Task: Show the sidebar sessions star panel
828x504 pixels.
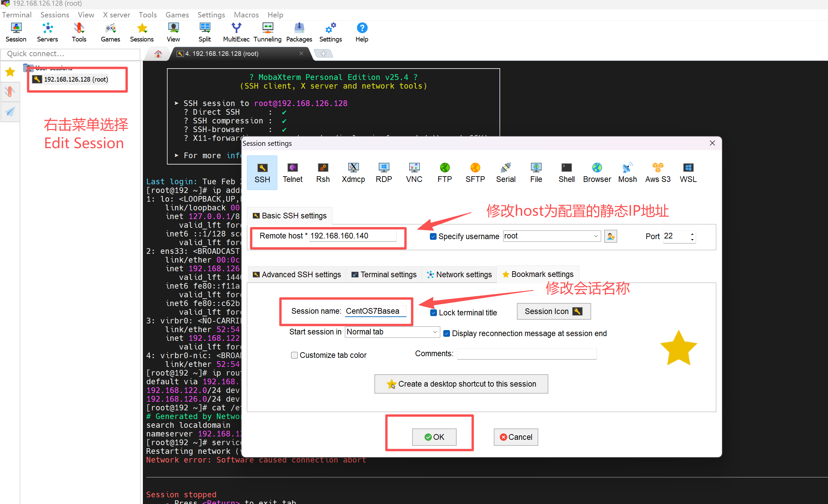Action: (10, 72)
